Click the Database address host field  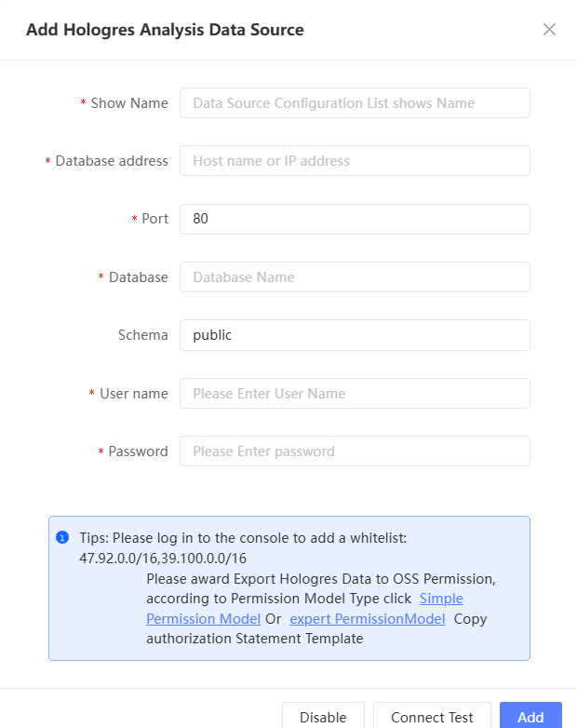pyautogui.click(x=355, y=161)
